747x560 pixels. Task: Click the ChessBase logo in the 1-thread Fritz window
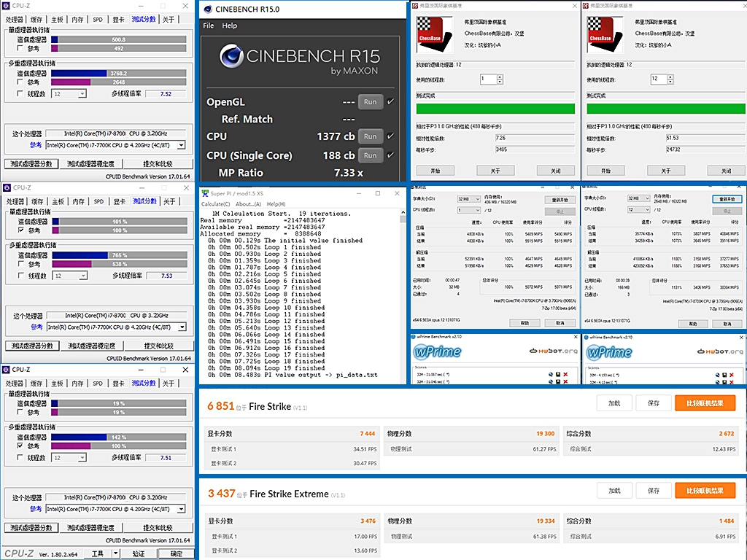[433, 34]
